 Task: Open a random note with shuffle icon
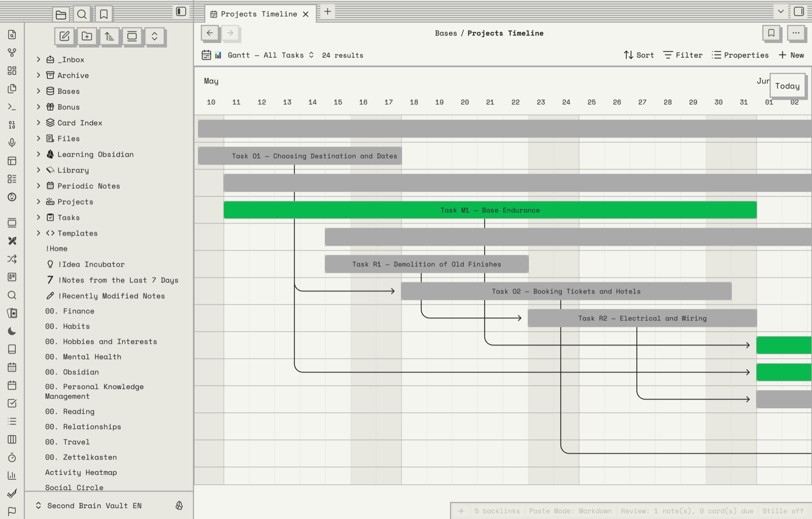(12, 259)
